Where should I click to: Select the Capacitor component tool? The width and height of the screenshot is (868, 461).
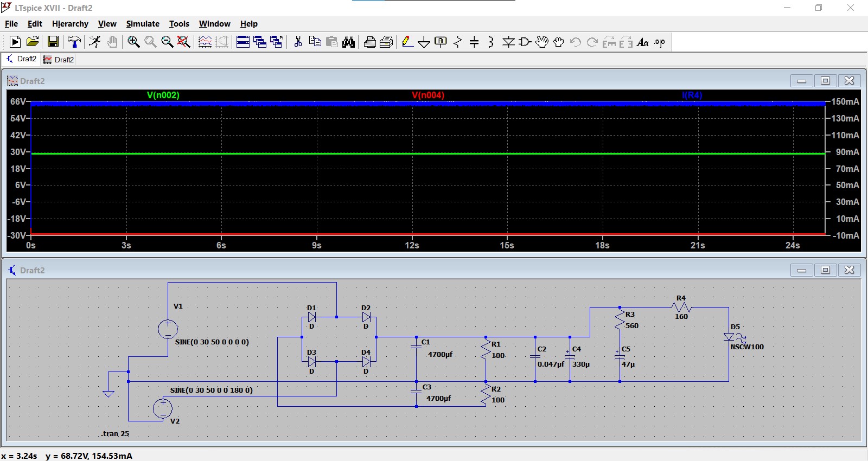pyautogui.click(x=474, y=42)
